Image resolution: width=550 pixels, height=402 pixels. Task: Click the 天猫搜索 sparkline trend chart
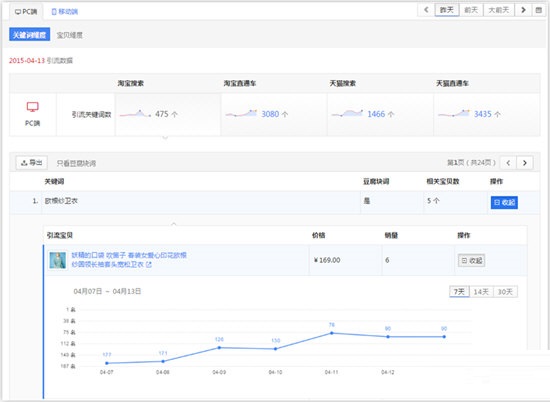pos(347,113)
